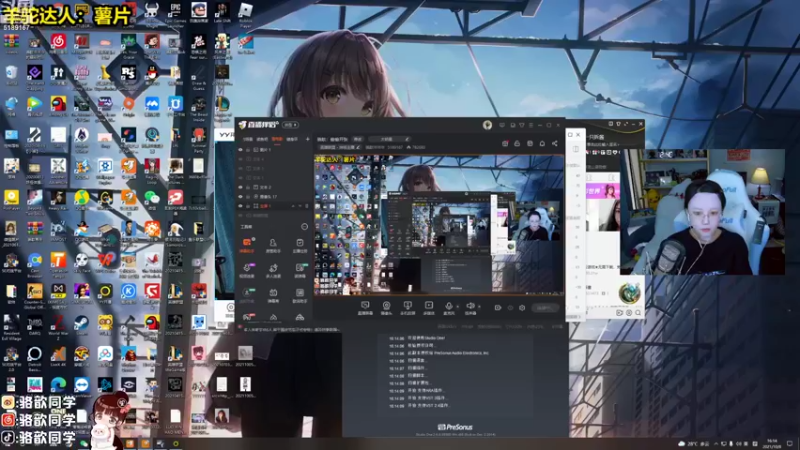
Task: Open the share icon in toolbar
Action: click(x=555, y=144)
